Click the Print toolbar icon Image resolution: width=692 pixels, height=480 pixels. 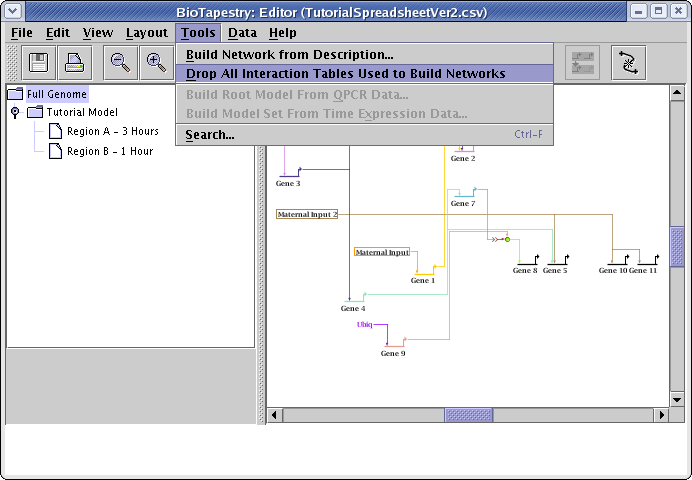pyautogui.click(x=75, y=63)
